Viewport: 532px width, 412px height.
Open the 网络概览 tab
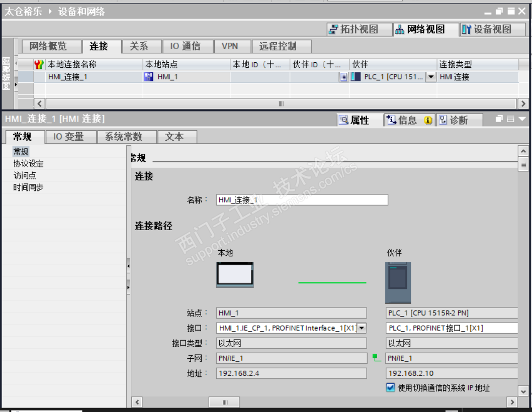[x=52, y=46]
